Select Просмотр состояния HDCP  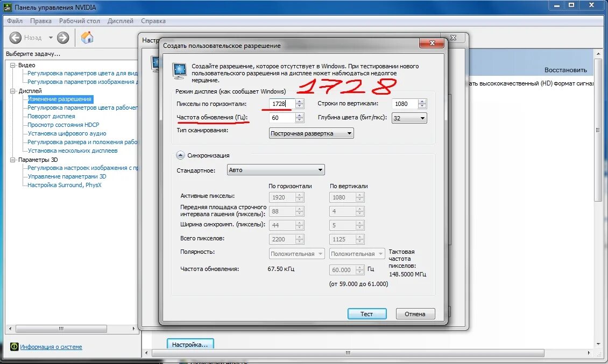tap(63, 125)
